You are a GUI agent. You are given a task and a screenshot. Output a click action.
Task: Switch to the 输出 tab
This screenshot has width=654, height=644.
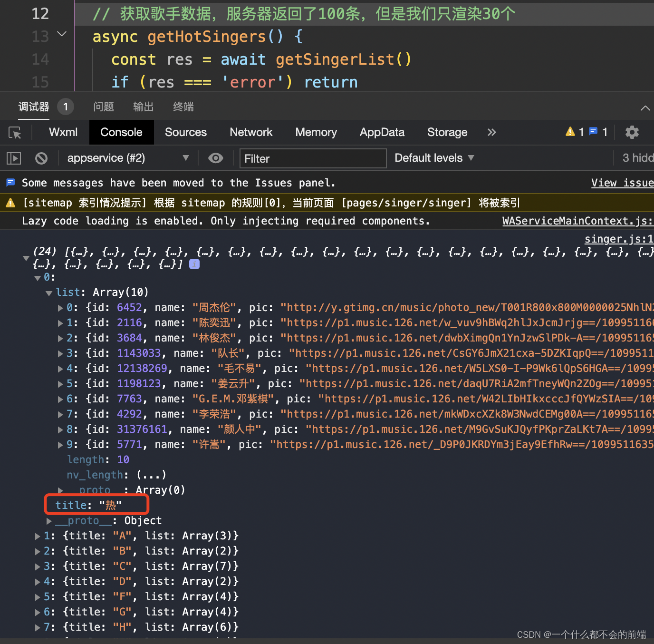click(x=144, y=107)
